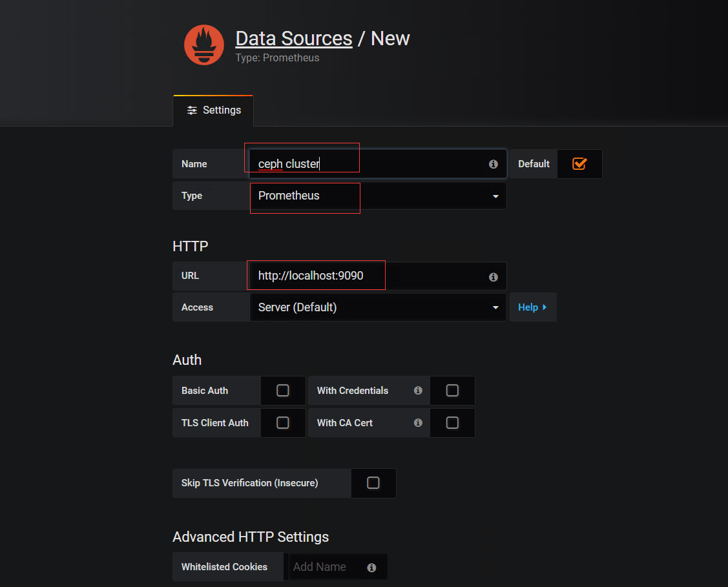728x587 pixels.
Task: Click the 'Type: Prometheus' subtitle text
Action: [x=277, y=58]
